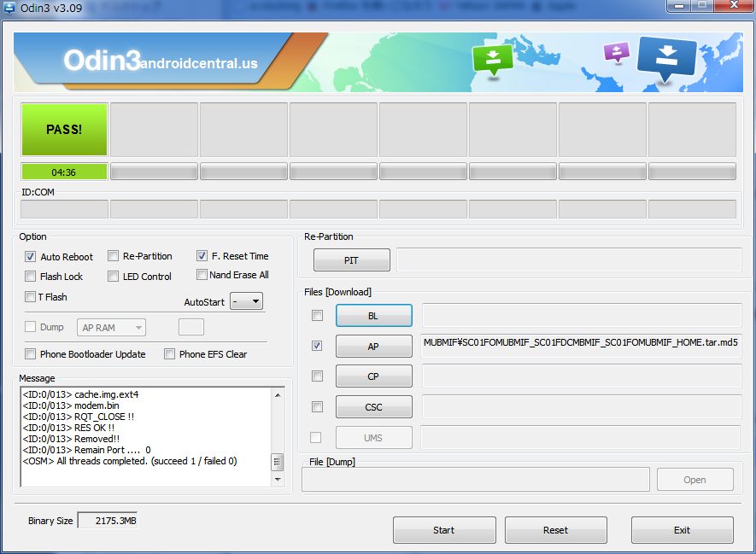
Task: Click the AP file path field
Action: (x=581, y=346)
